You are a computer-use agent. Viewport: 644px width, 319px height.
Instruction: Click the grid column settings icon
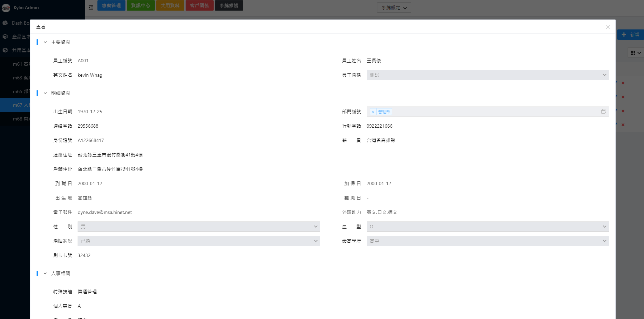tap(635, 53)
